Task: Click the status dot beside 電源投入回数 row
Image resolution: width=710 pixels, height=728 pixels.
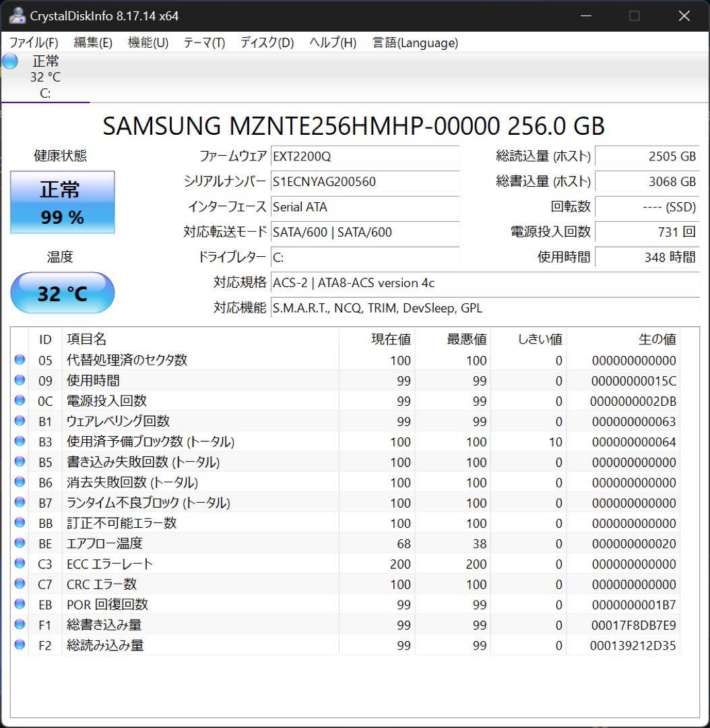Action: 20,401
